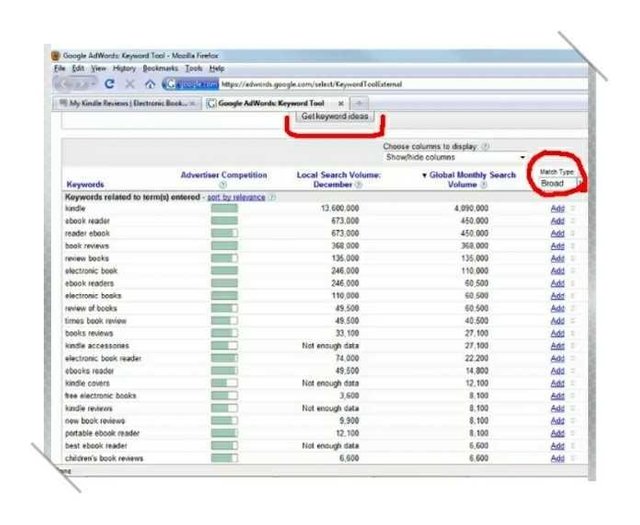Switch to Google AdWords Keyword Tool tab
This screenshot has width=640, height=525.
(276, 103)
